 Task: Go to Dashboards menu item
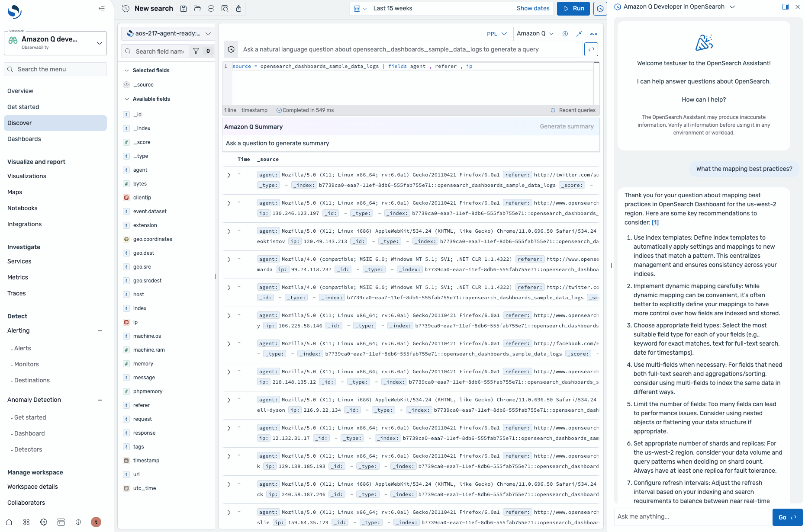click(24, 139)
